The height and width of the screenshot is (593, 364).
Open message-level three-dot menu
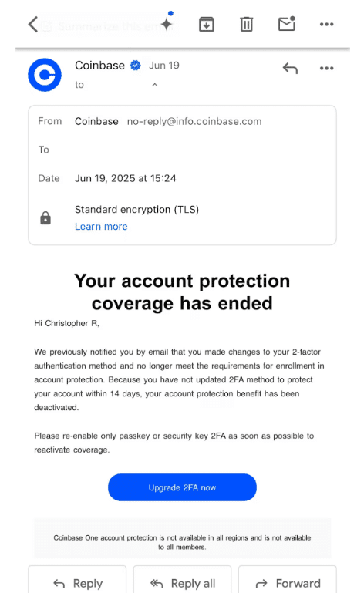pos(326,68)
